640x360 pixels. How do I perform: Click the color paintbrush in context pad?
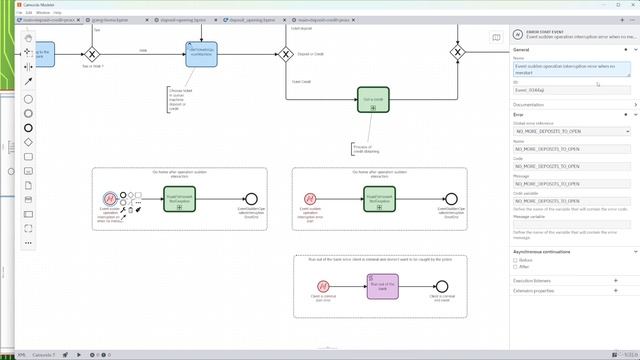[x=138, y=210]
